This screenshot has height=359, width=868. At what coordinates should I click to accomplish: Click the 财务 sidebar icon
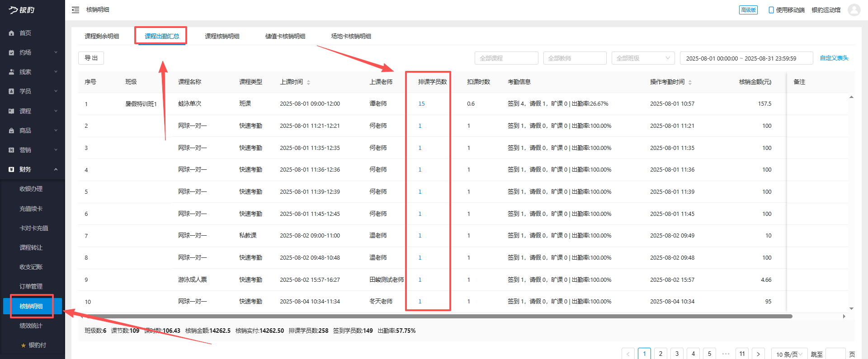click(x=11, y=169)
